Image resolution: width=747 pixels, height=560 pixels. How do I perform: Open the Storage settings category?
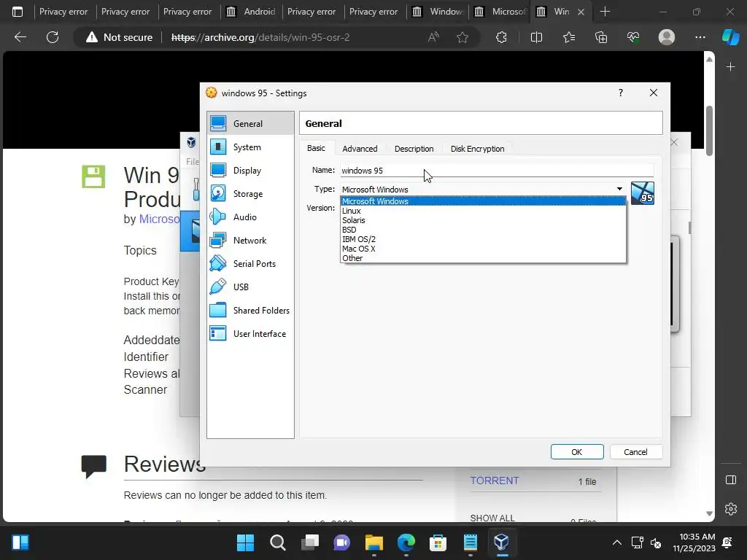pyautogui.click(x=250, y=193)
